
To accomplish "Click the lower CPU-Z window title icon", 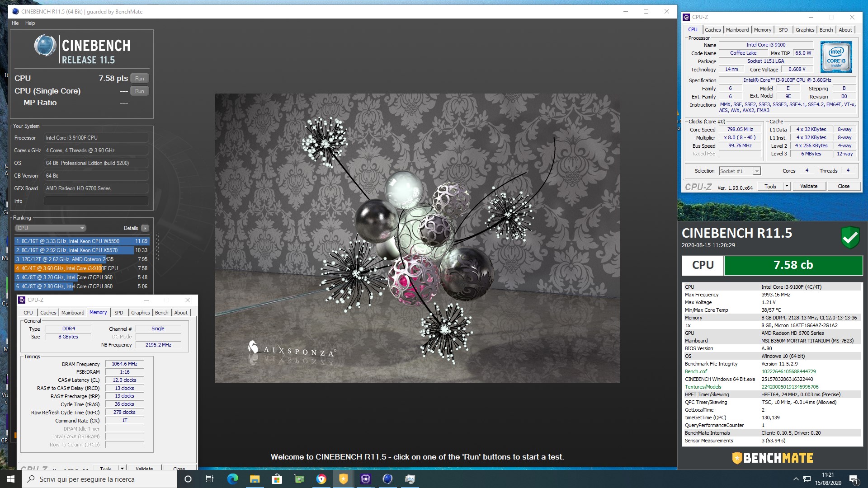I will [22, 300].
